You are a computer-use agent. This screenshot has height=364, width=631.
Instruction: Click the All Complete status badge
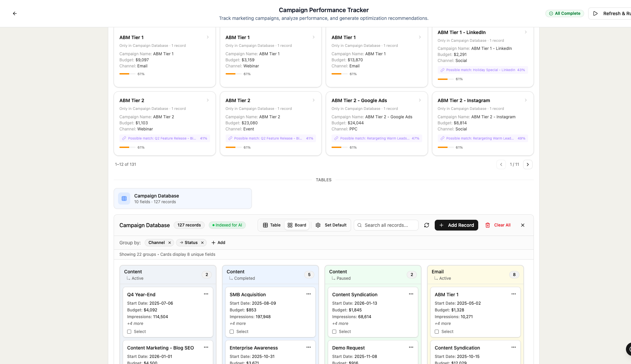point(565,13)
